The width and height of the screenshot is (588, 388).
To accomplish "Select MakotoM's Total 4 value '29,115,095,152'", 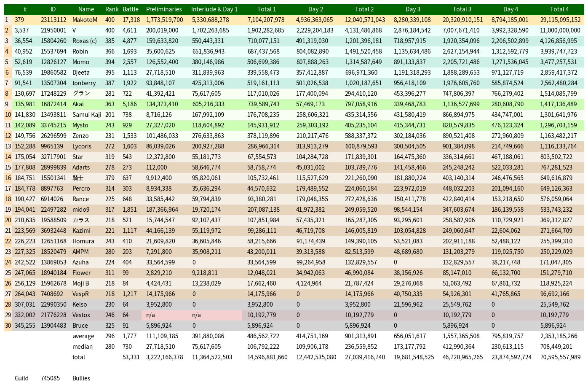I will pyautogui.click(x=560, y=20).
